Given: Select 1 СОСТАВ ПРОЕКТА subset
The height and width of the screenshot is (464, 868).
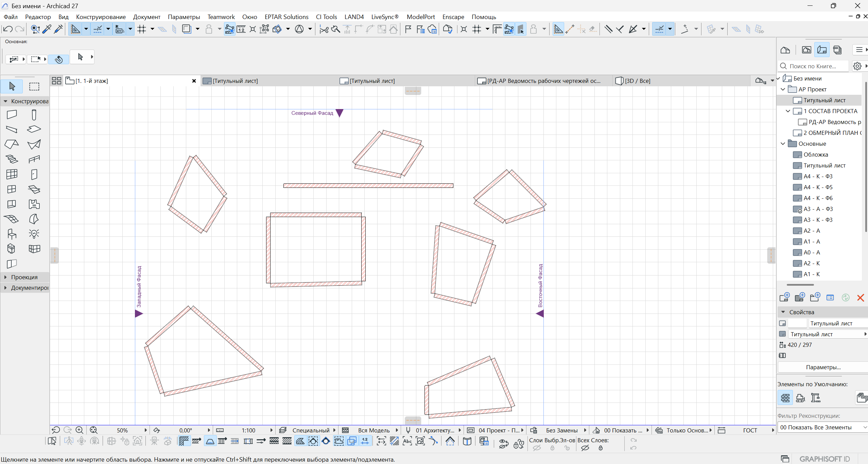Looking at the screenshot, I should coord(830,111).
